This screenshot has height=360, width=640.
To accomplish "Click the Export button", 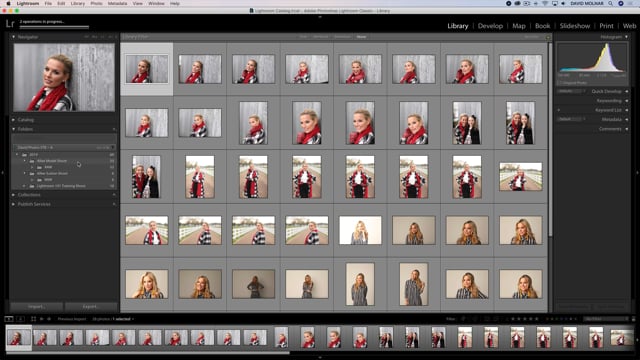I will coord(91,307).
